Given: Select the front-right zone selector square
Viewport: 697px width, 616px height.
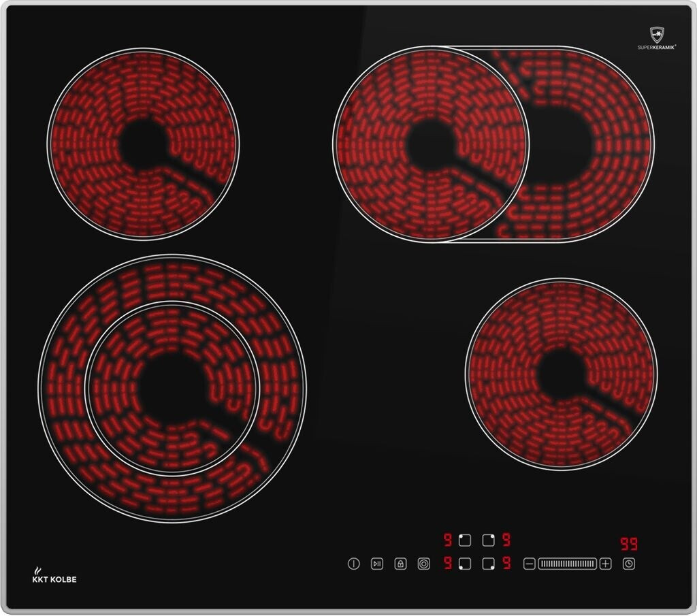Looking at the screenshot, I should click(x=488, y=564).
